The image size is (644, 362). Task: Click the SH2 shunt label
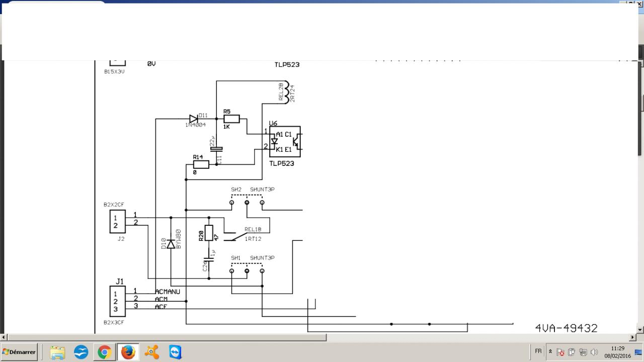236,190
